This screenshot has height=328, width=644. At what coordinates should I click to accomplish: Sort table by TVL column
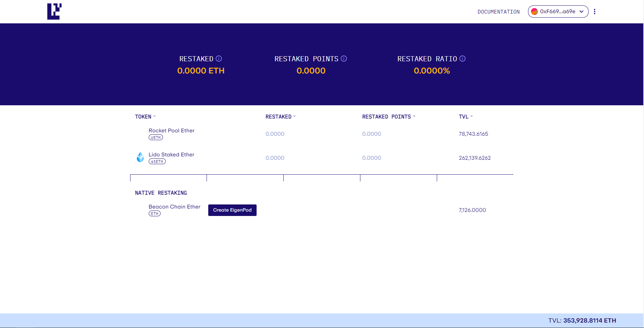(x=466, y=116)
